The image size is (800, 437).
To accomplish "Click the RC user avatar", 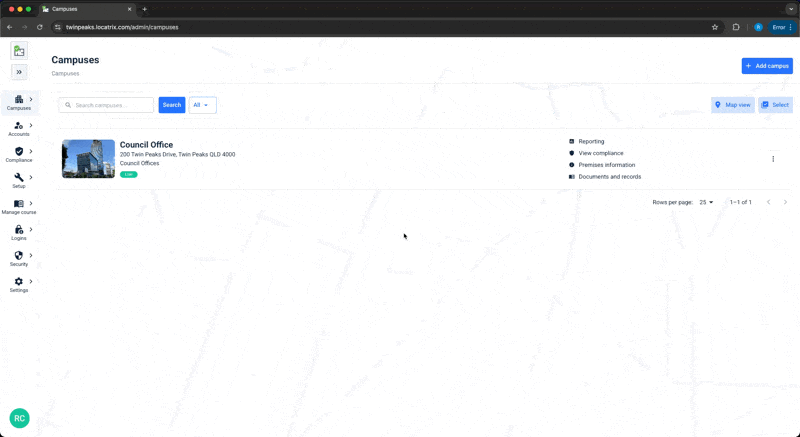I will [19, 418].
